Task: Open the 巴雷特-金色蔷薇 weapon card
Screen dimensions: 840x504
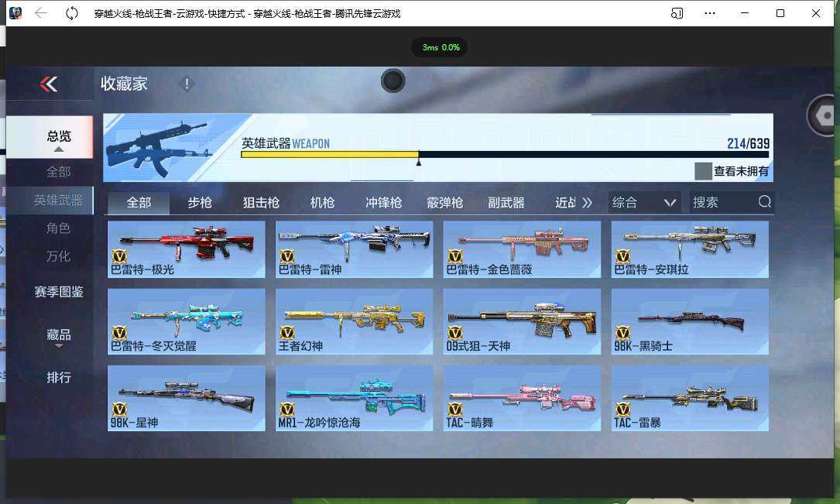Action: [x=523, y=249]
